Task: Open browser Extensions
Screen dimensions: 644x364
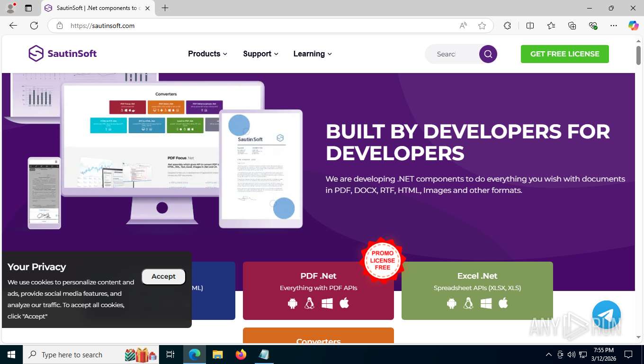Action: point(507,26)
